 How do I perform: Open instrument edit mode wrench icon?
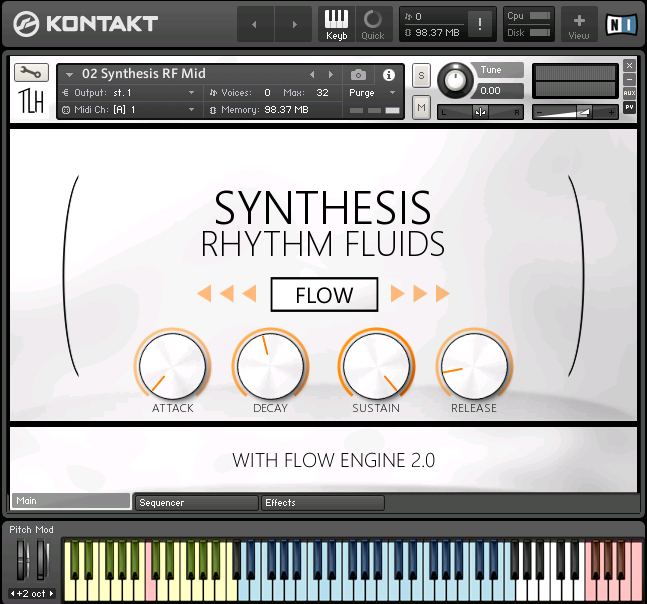click(31, 73)
